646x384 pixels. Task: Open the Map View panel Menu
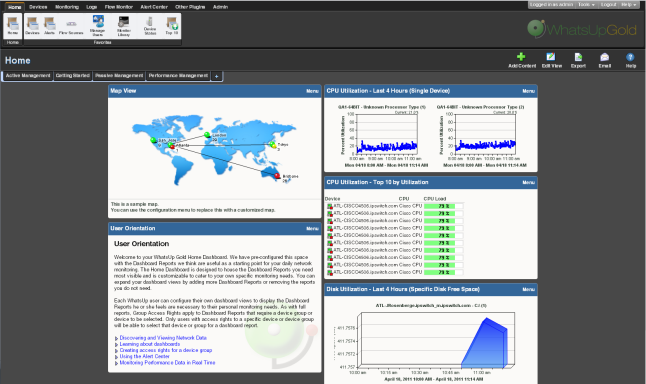tap(312, 91)
